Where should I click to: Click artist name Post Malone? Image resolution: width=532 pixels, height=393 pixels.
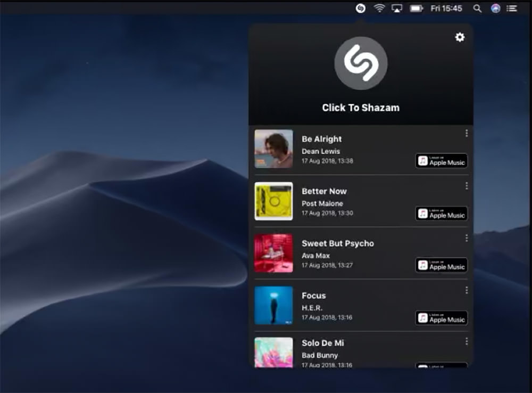pos(322,203)
